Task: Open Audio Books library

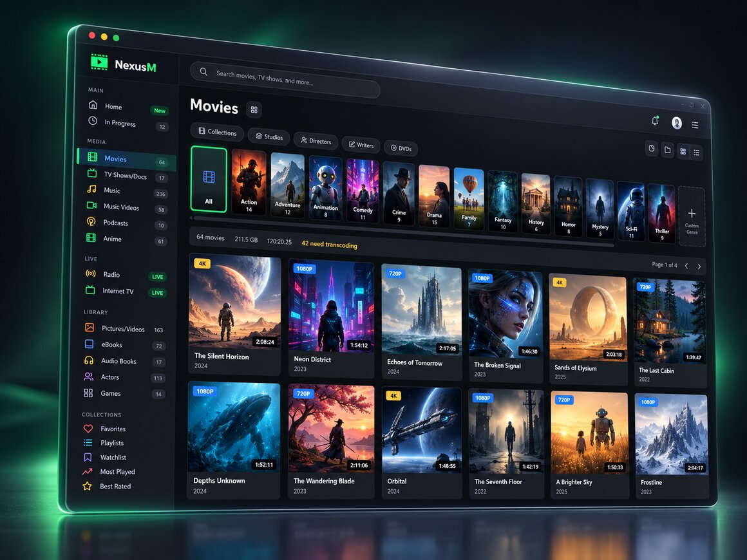Action: tap(124, 361)
